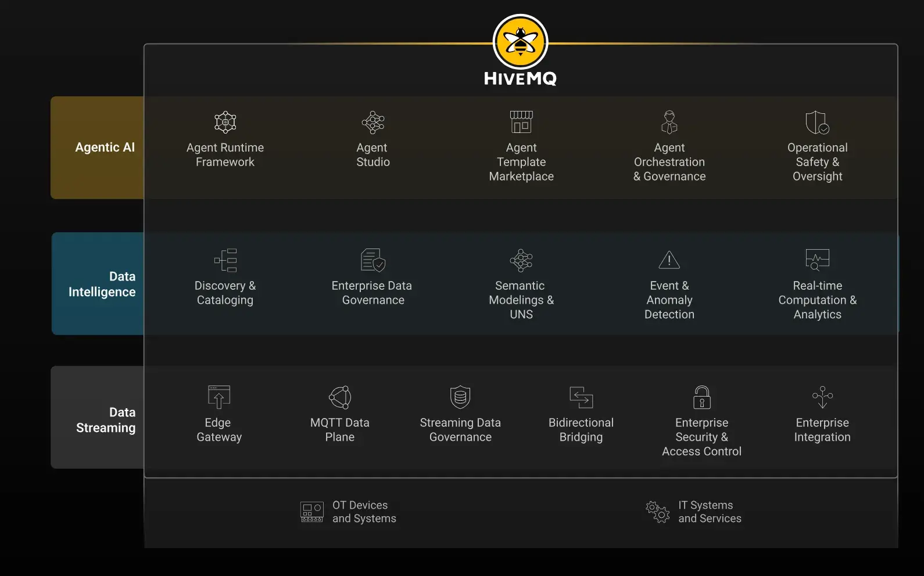Click the HiveMQ bee logo
Image resolution: width=924 pixels, height=576 pixels.
(x=520, y=42)
